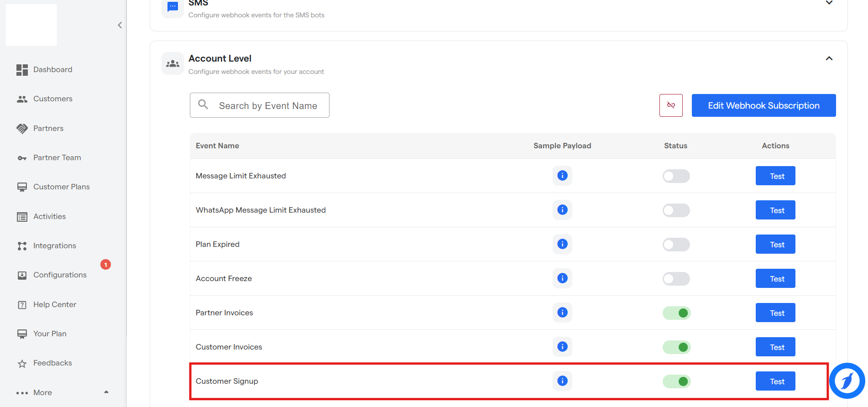This screenshot has width=868, height=407.
Task: Go to Dashboard menu item
Action: (53, 70)
